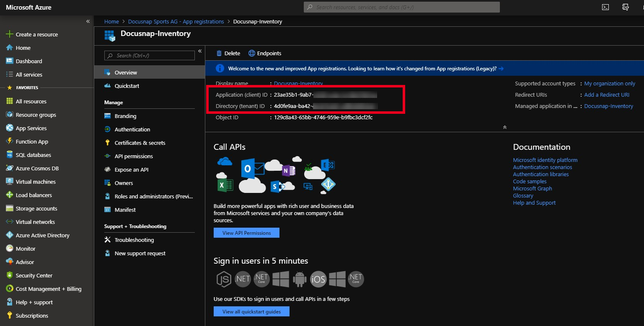Click the Advisor cloud icon
This screenshot has height=326, width=644.
click(x=9, y=262)
